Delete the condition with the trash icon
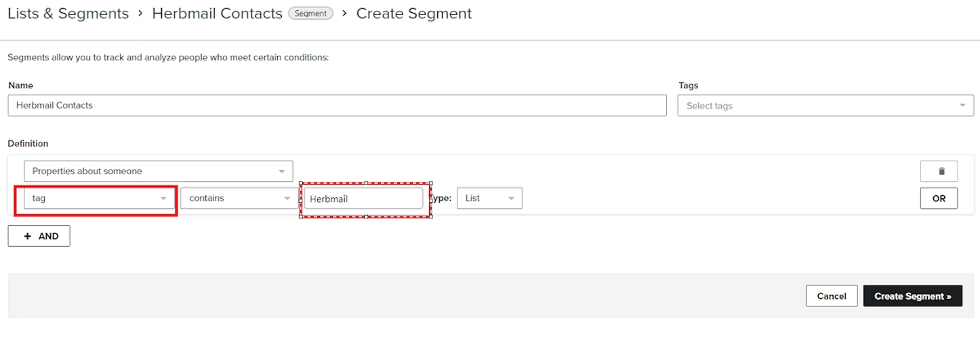The width and height of the screenshot is (980, 337). coord(939,172)
